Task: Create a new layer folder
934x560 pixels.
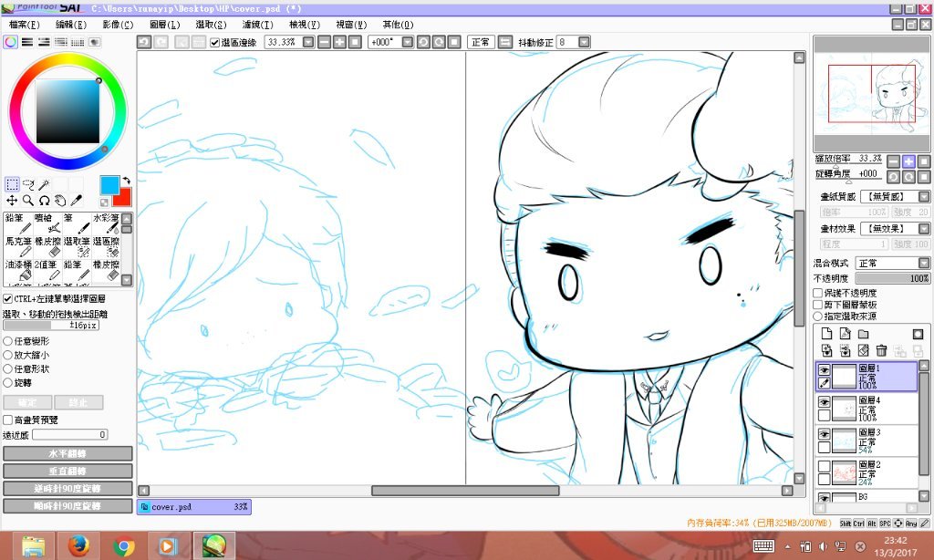Action: (863, 334)
